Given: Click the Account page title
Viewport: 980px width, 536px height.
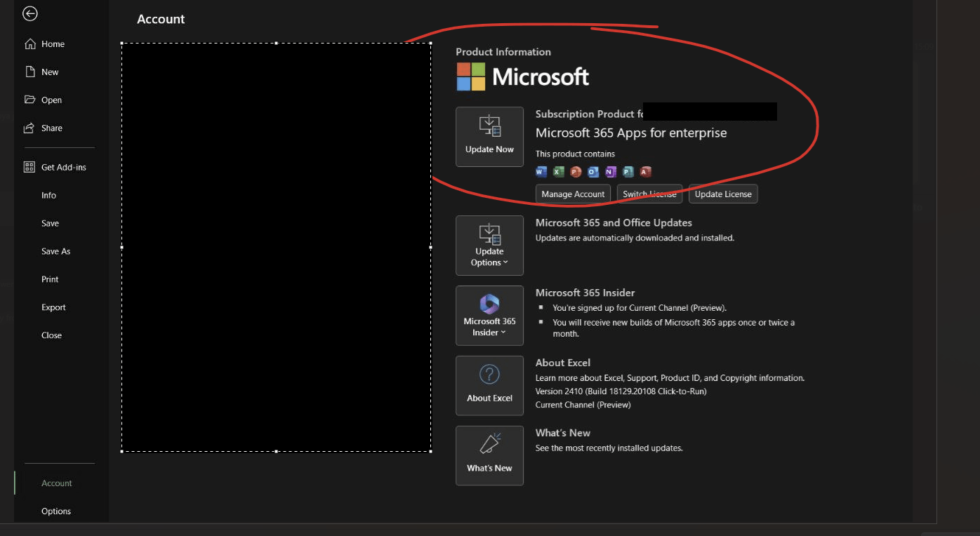Looking at the screenshot, I should tap(161, 20).
